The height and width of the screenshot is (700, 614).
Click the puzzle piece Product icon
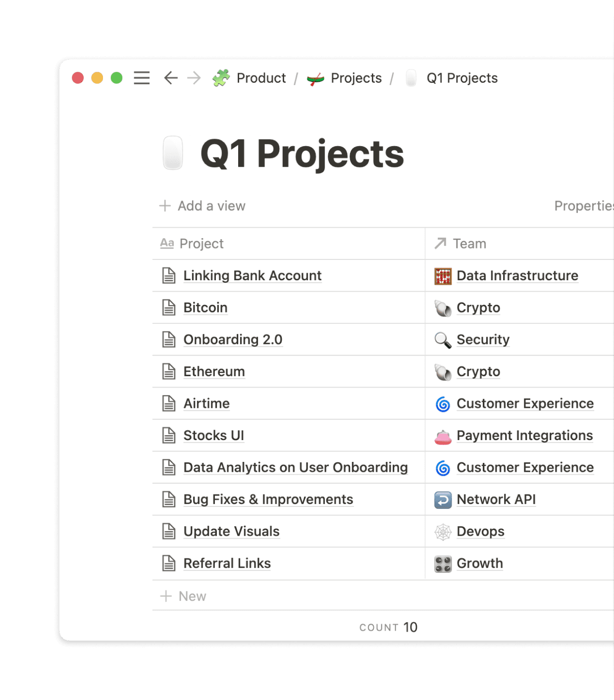221,78
